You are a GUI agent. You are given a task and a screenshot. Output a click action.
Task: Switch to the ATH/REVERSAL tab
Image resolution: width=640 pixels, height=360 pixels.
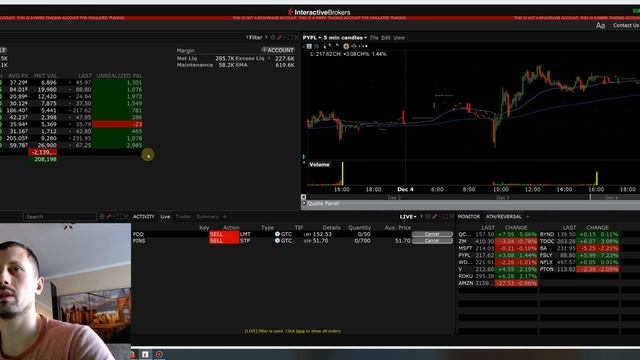click(x=503, y=217)
